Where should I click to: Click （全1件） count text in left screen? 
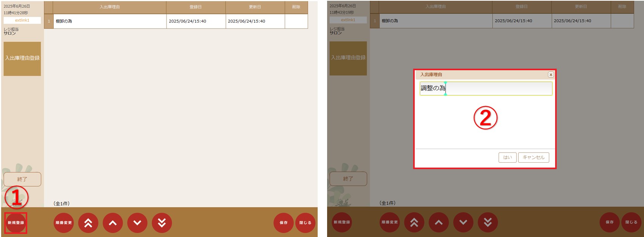coord(62,203)
